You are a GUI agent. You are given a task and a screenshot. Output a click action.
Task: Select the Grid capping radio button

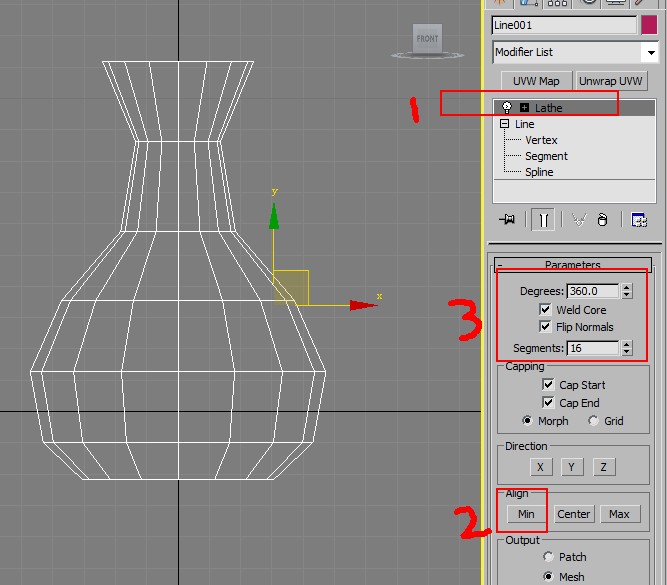[x=593, y=420]
